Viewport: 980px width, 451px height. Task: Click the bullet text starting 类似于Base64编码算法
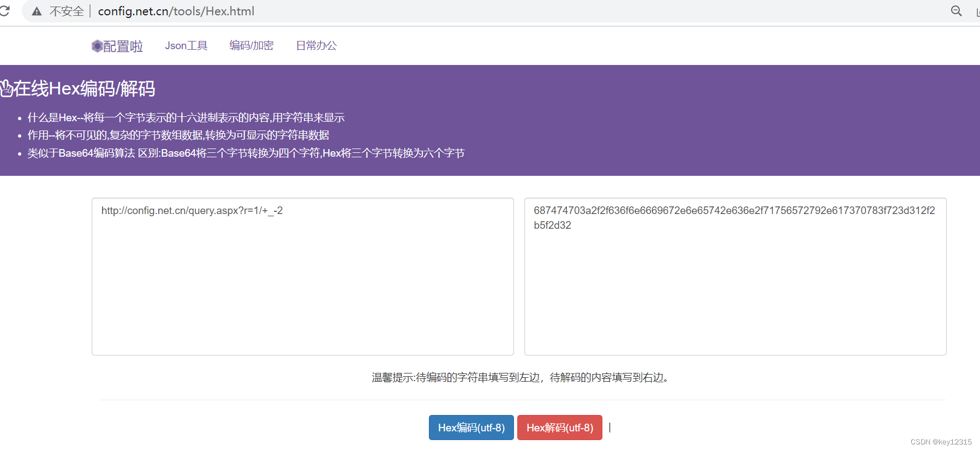click(246, 153)
